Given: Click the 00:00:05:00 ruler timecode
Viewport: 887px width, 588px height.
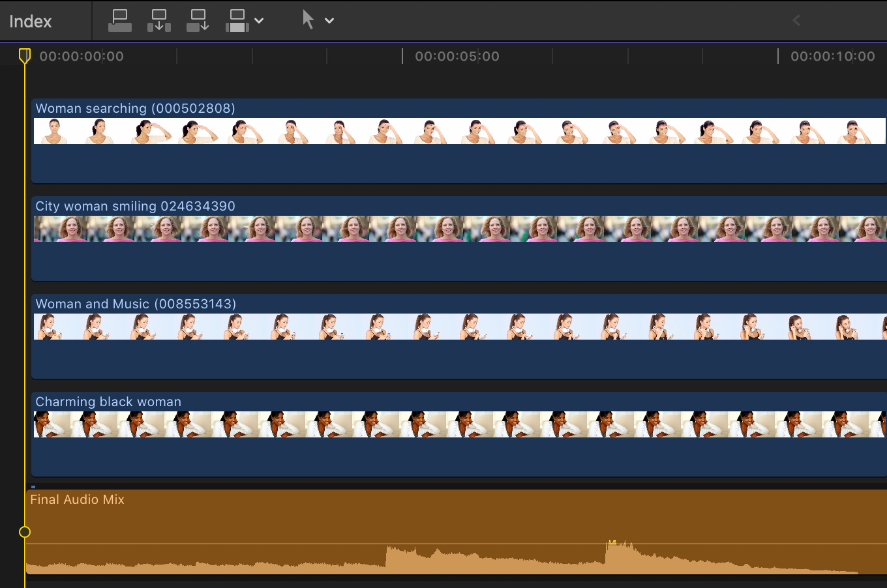Looking at the screenshot, I should coord(457,57).
